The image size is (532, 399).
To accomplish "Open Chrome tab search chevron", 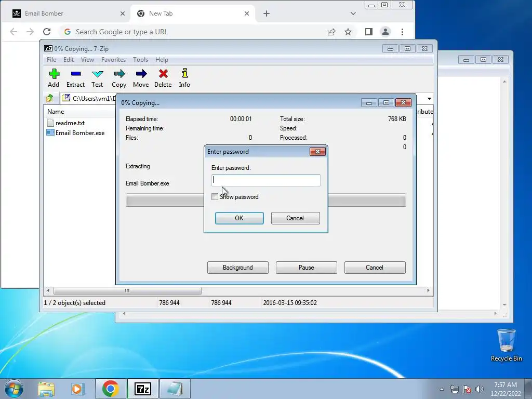I will click(x=353, y=14).
